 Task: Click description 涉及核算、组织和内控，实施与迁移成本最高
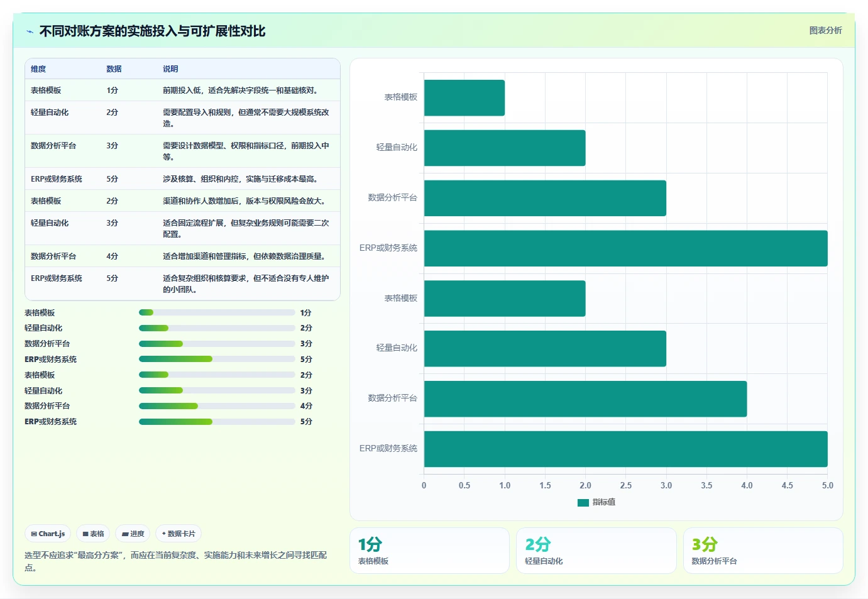[x=241, y=179]
